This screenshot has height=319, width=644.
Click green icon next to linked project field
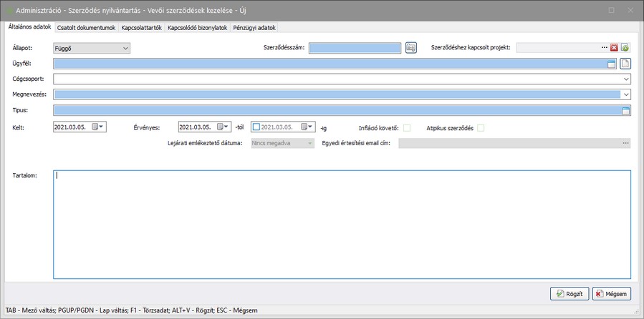625,48
